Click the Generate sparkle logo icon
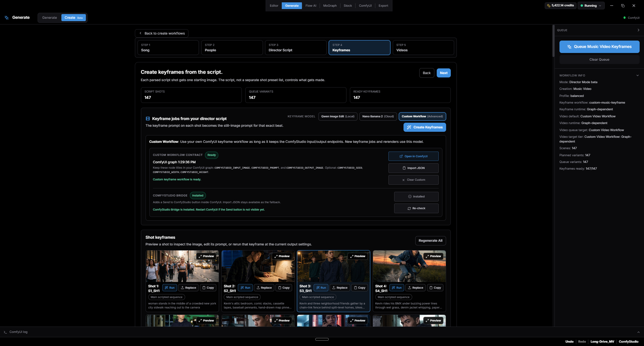The height and width of the screenshot is (346, 644). (x=6, y=17)
